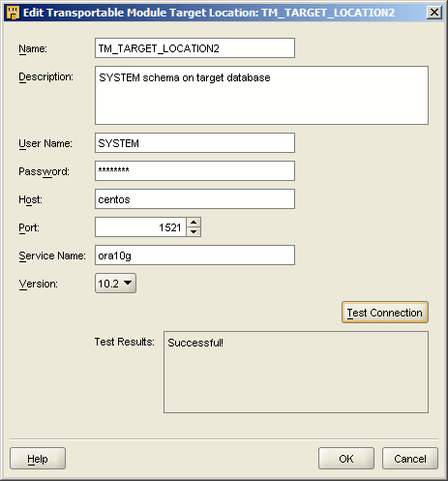Click the Test Results output box
Image resolution: width=448 pixels, height=481 pixels.
(x=296, y=372)
